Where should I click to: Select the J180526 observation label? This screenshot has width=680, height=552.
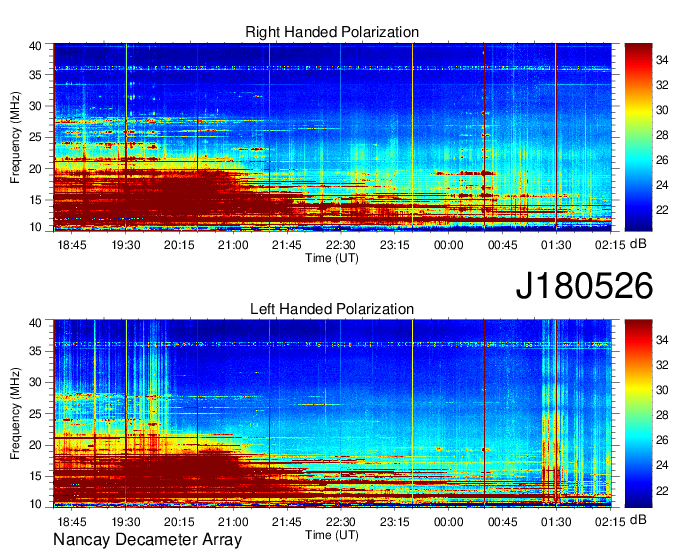pyautogui.click(x=584, y=285)
